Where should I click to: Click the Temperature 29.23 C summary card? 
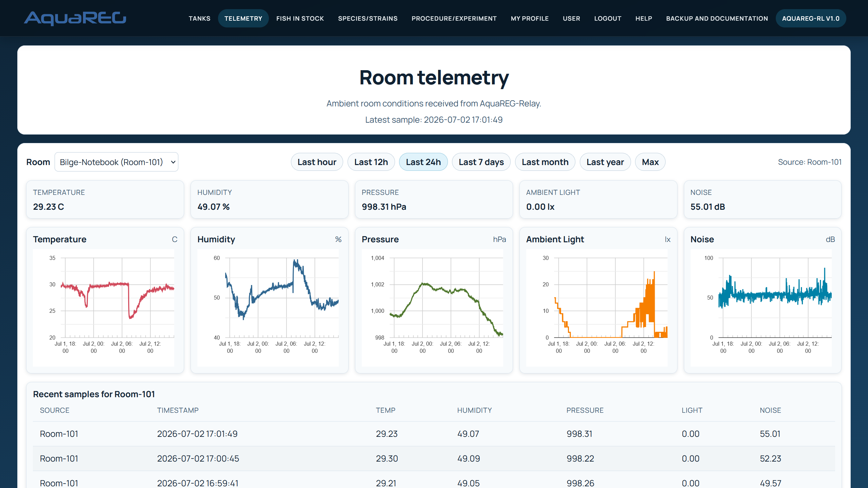[105, 199]
